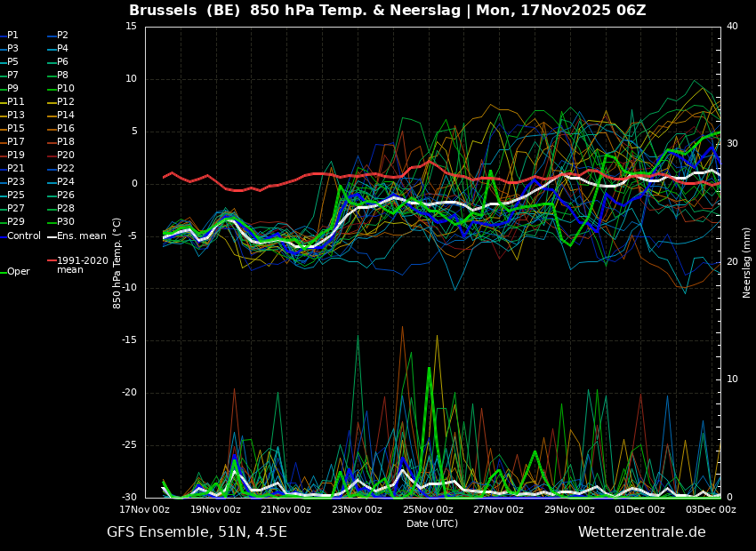Viewport: 756px width, 551px height.
Task: Click the Oper legend entry
Action: (x=15, y=272)
